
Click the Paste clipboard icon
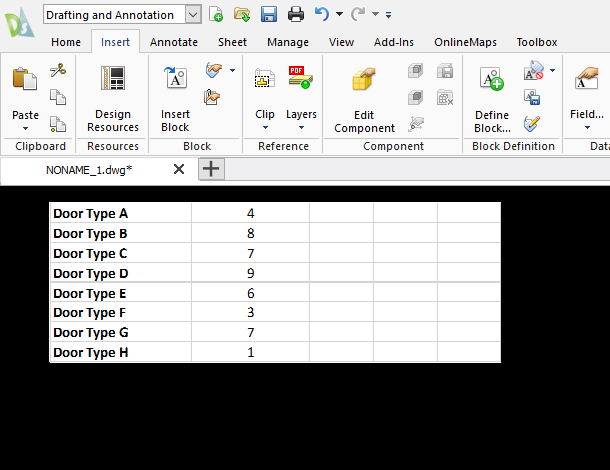25,79
